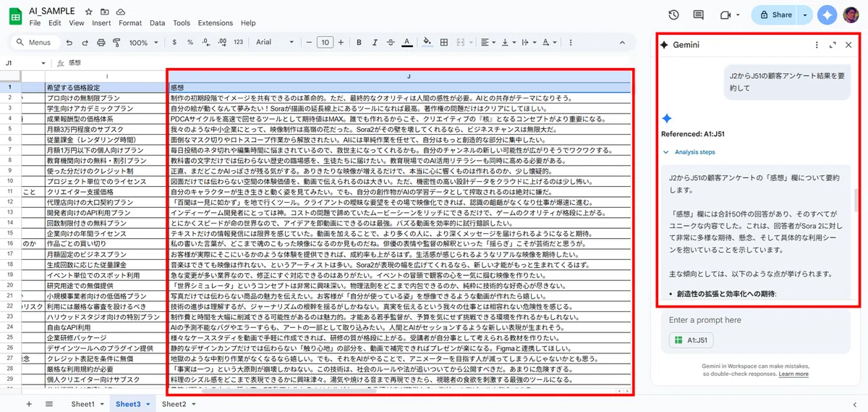Click Decrease decimal places icon

[205, 42]
